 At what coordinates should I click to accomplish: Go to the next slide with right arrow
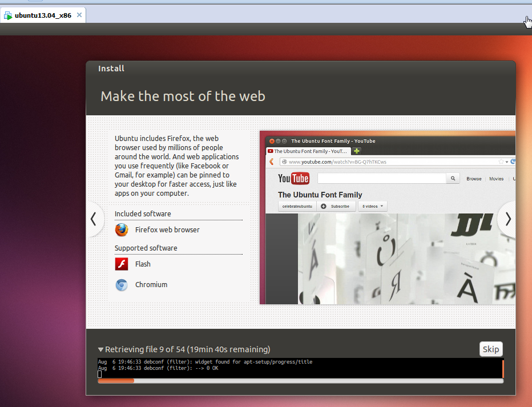507,219
